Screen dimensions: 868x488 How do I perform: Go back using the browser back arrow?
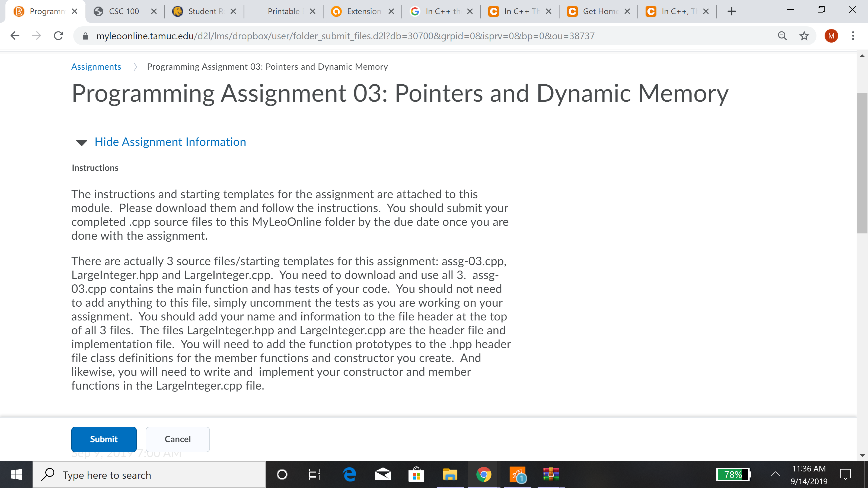click(15, 36)
